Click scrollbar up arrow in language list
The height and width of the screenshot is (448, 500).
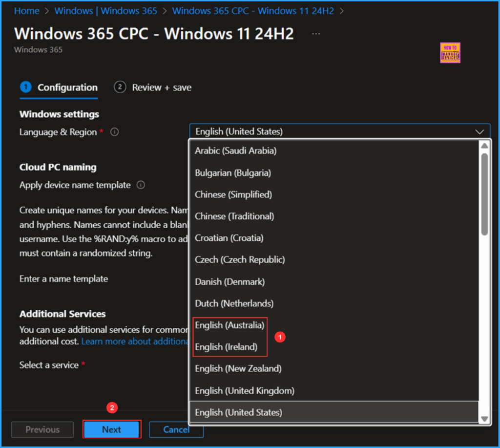coord(484,146)
